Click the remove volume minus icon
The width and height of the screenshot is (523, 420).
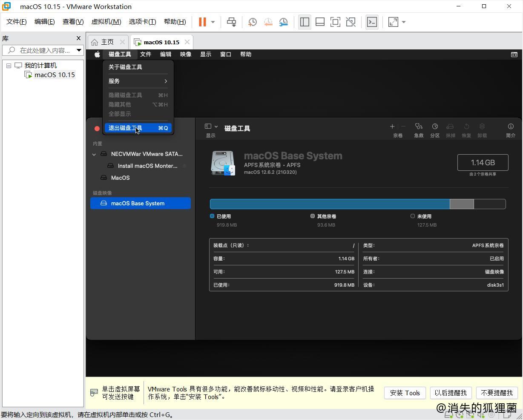pos(403,126)
